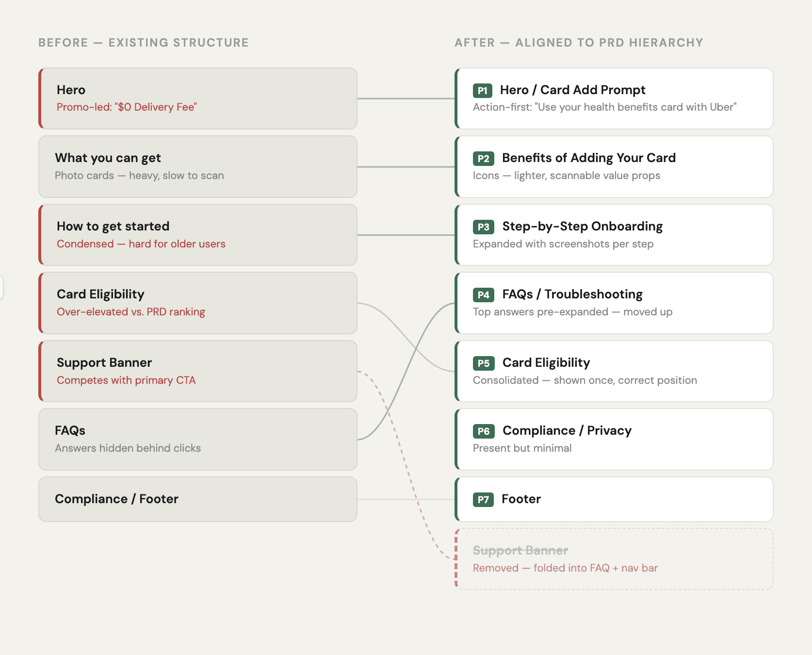The image size is (812, 655).
Task: Click the P6 priority badge
Action: 484,431
